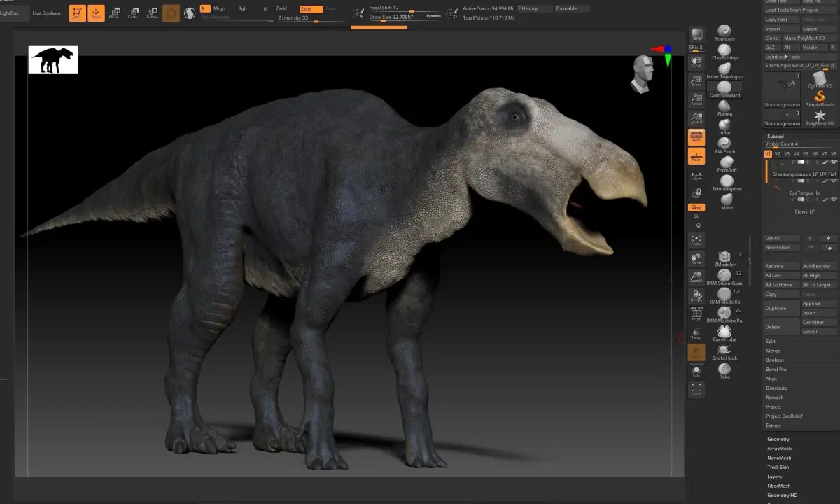Toggle Perspective (Persp) mode

click(696, 136)
